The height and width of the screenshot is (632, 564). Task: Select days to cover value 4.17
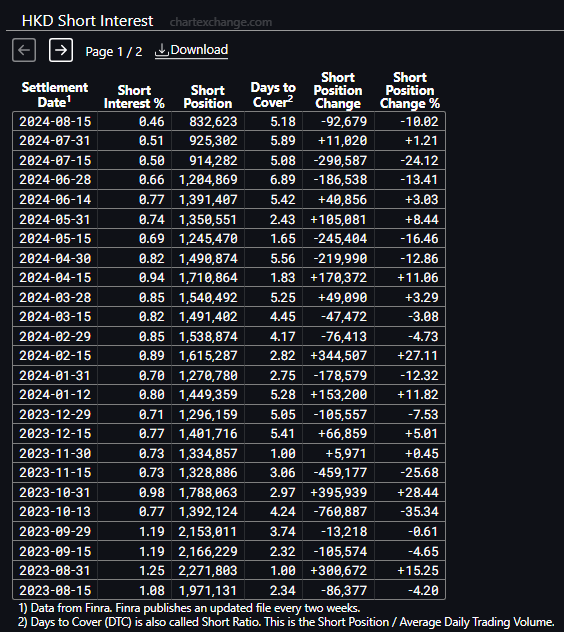[283, 337]
